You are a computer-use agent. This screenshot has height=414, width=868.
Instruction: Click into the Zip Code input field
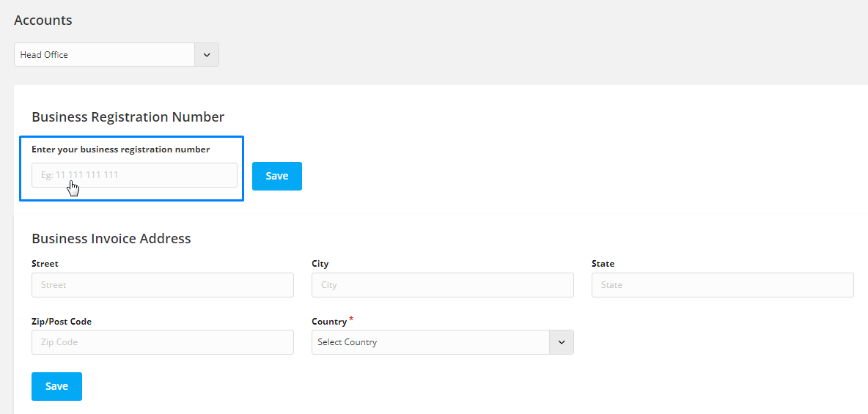coord(163,342)
